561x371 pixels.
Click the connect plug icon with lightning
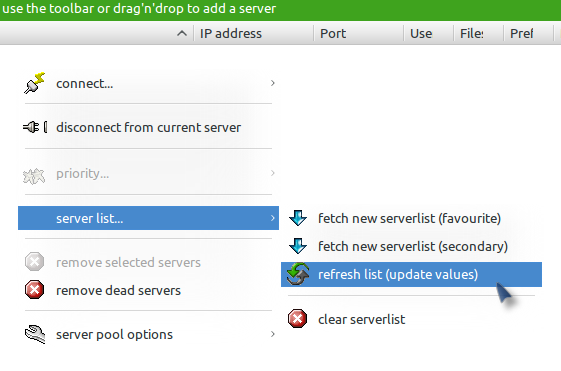(34, 83)
